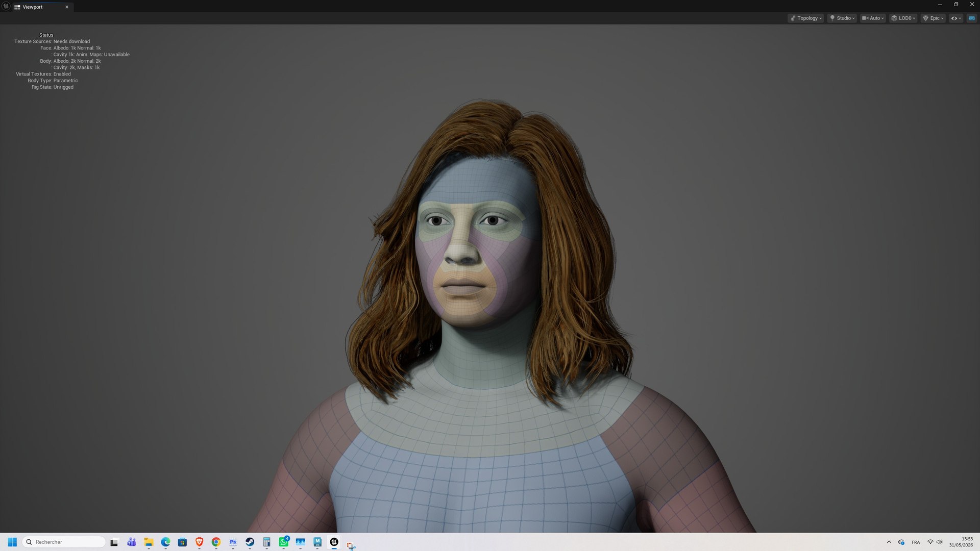Click 'Rig State: Unrigged' status line

point(53,87)
